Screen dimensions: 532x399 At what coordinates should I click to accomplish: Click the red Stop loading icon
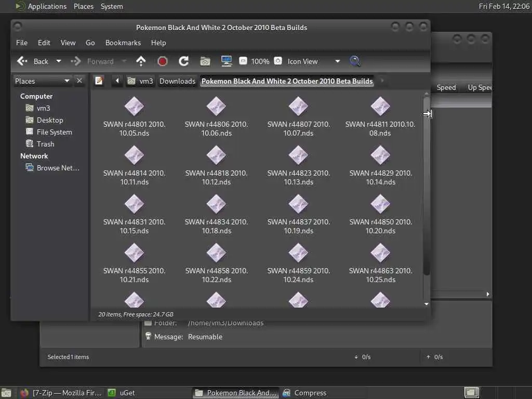coord(163,61)
